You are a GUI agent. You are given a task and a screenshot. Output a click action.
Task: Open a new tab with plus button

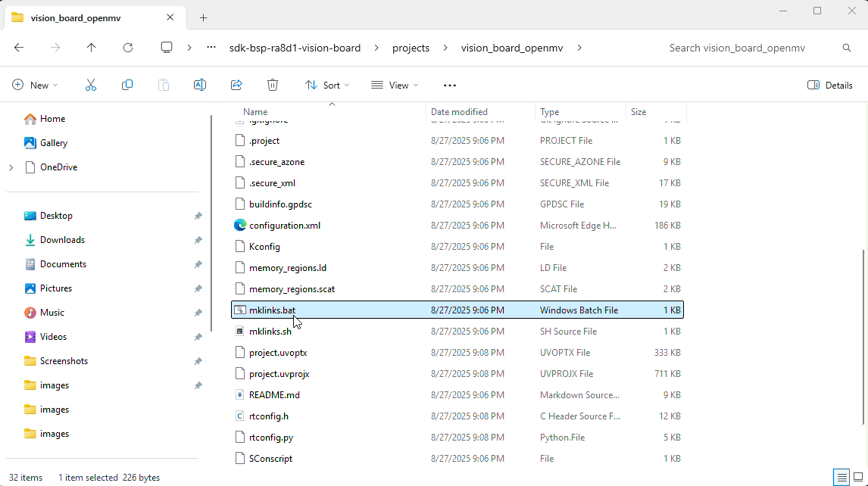coord(203,17)
